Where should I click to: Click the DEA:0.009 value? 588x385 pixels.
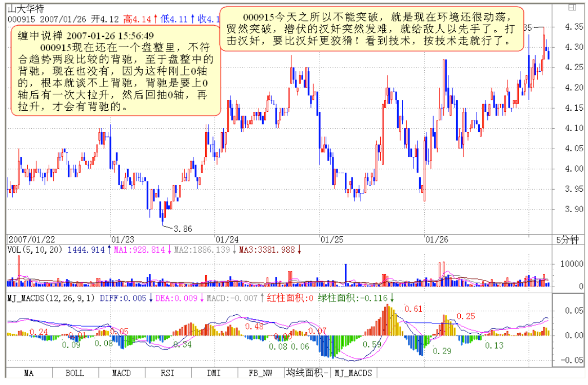coord(177,298)
